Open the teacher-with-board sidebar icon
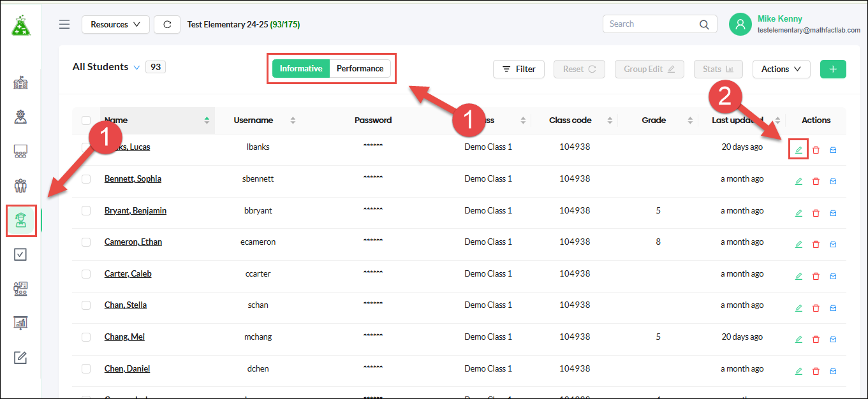 (x=20, y=289)
